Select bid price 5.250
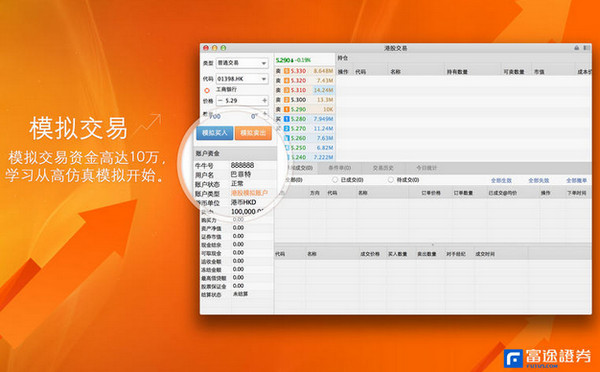 [298, 148]
